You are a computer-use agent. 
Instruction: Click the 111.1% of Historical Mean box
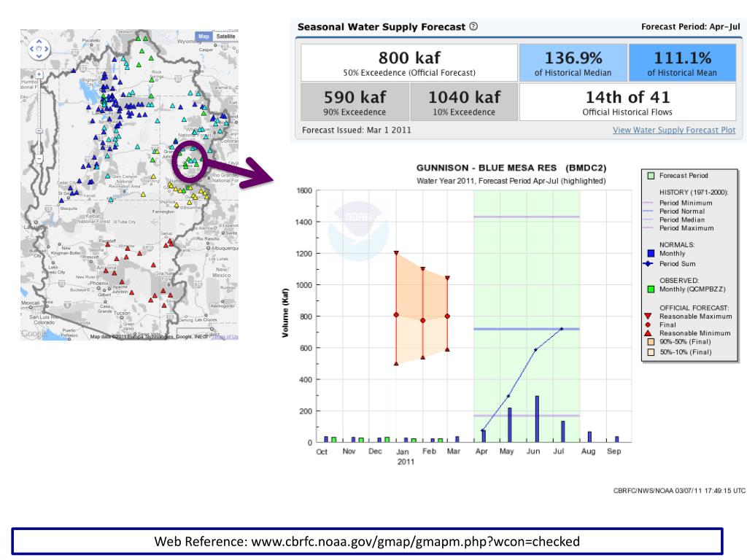(x=682, y=63)
